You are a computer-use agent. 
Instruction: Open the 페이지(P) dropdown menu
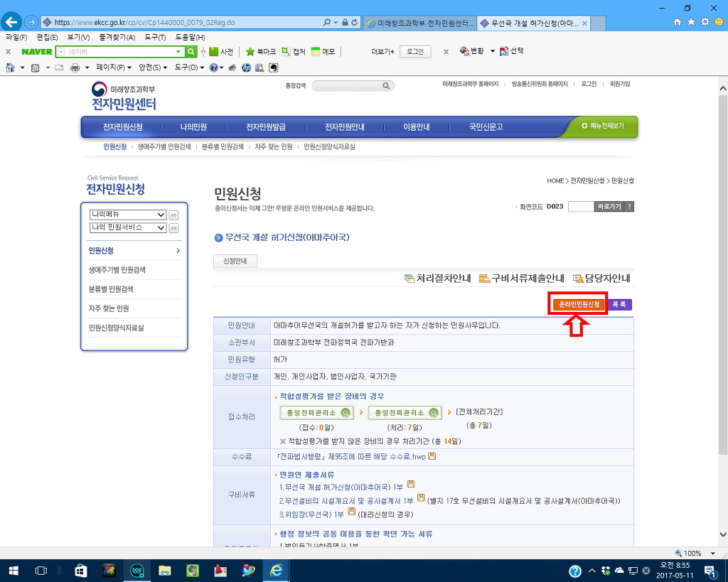pyautogui.click(x=114, y=68)
